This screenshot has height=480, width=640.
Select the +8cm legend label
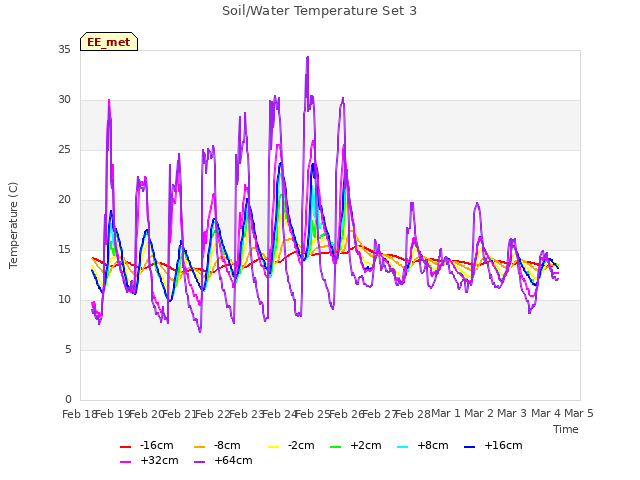(x=433, y=445)
